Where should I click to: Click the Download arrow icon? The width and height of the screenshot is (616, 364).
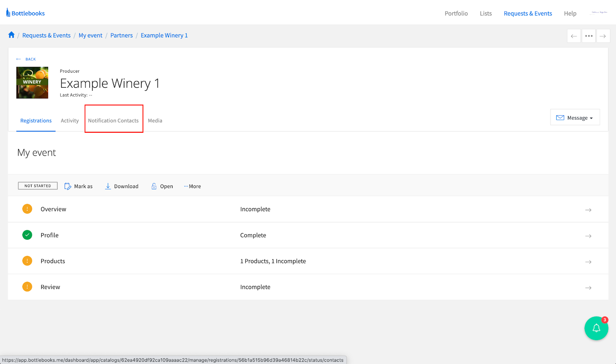(x=108, y=186)
